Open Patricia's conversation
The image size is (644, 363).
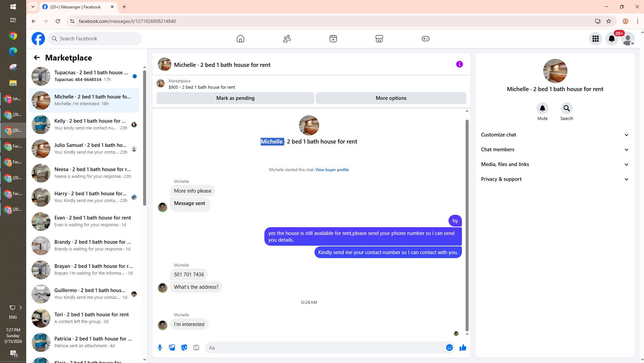click(x=84, y=342)
